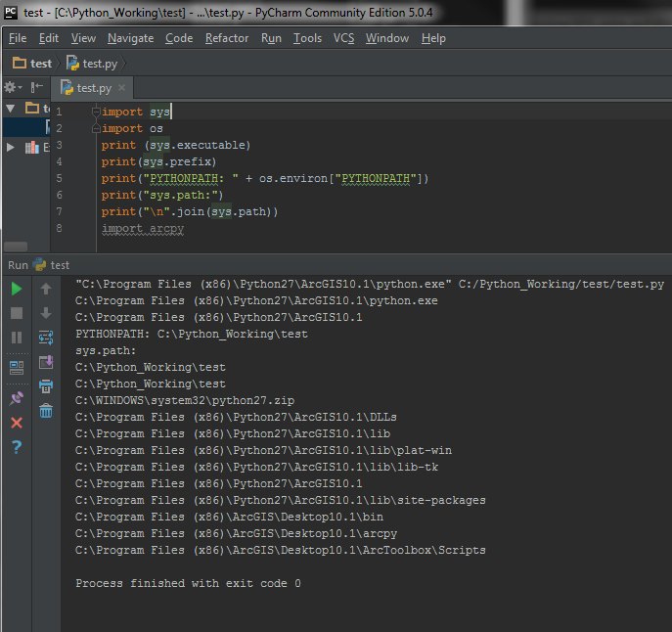
Task: Click the test breadcrumb in navigation bar
Action: tap(41, 64)
